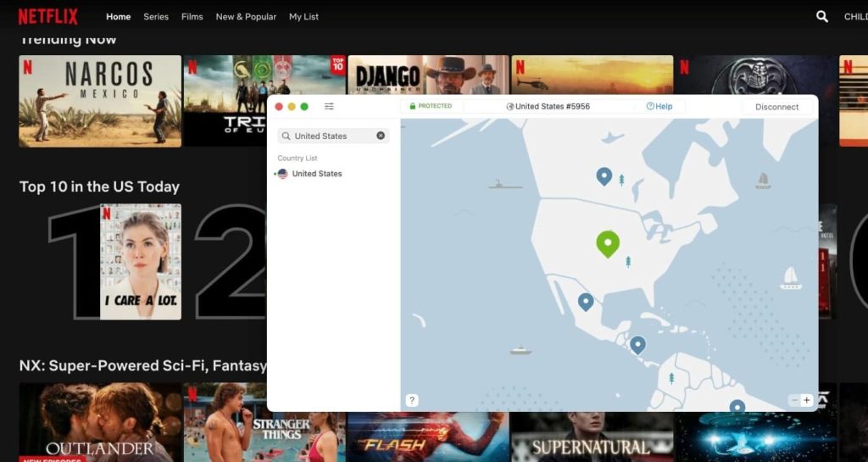868x462 pixels.
Task: Focus the VPN country search field
Action: (333, 136)
